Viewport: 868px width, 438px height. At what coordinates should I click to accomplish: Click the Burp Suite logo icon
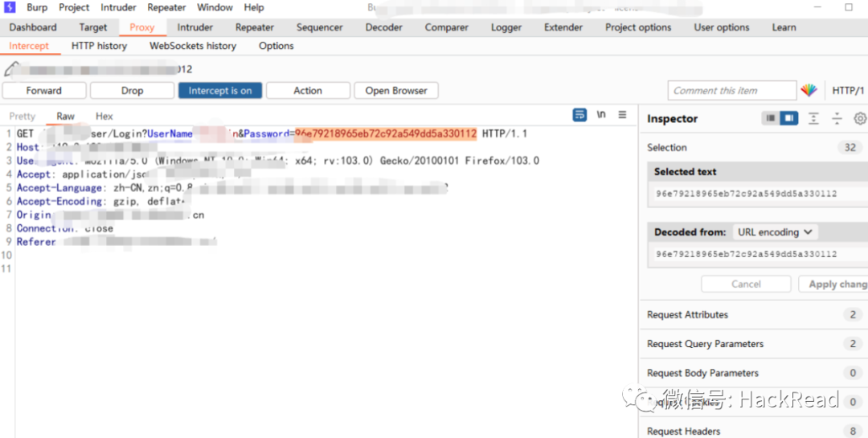coord(10,8)
